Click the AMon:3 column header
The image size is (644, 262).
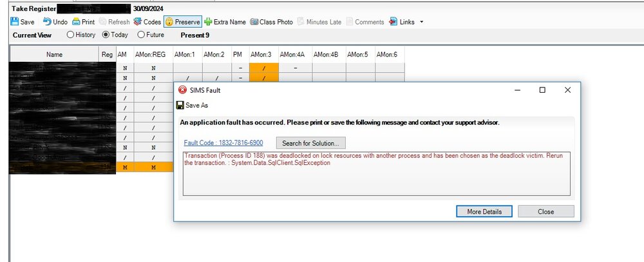point(264,54)
